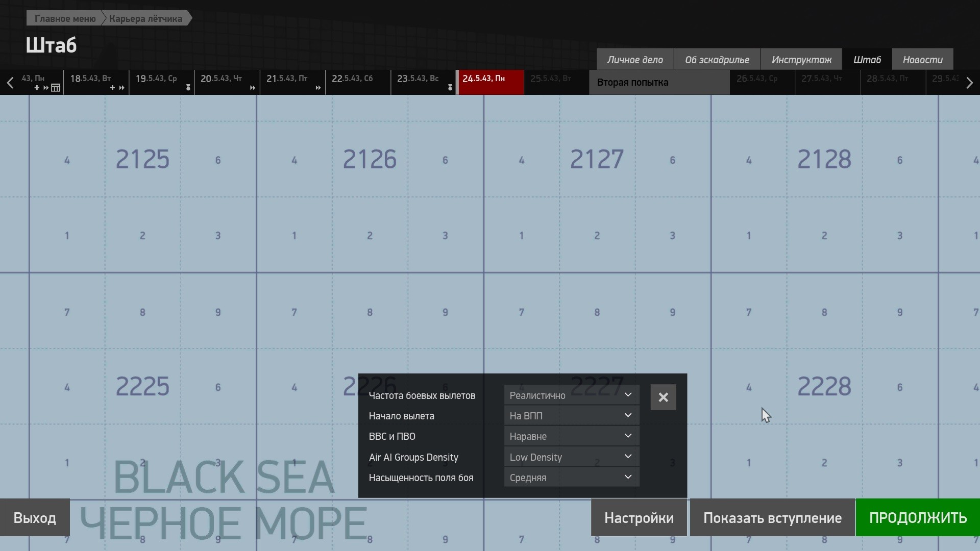Close the difficulty settings popup

click(x=663, y=397)
